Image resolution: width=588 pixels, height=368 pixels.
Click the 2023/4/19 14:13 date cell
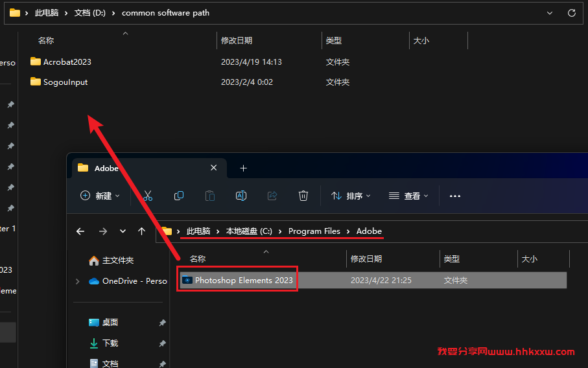click(x=252, y=62)
